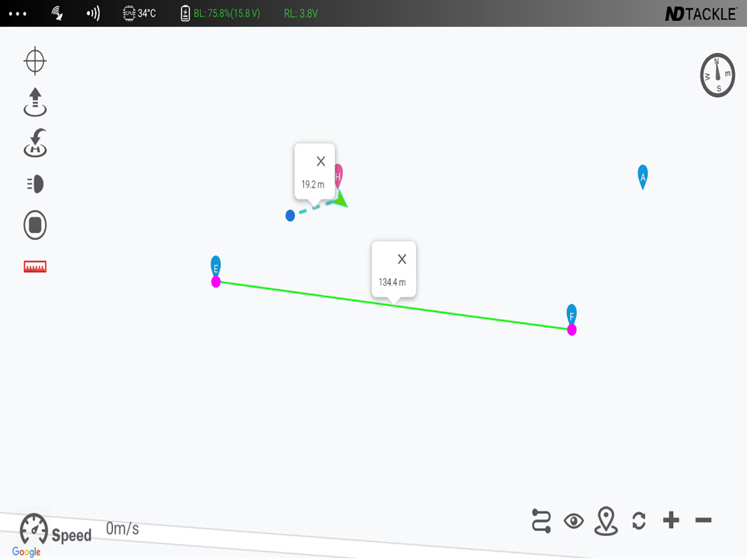
Task: Zoom out with the minus icon
Action: (x=703, y=520)
